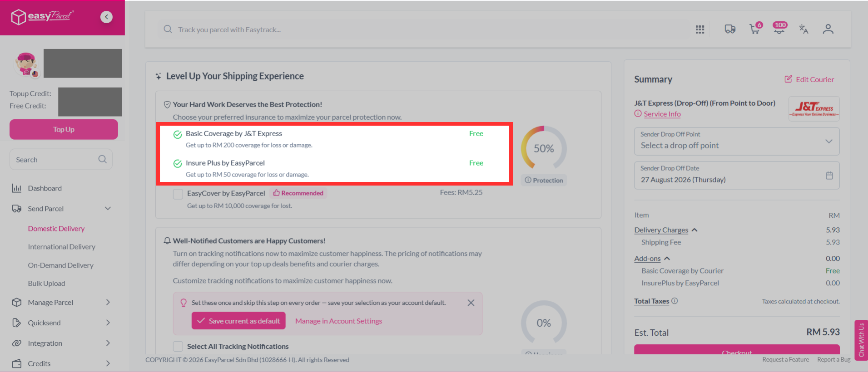Click the Sender Drop Off Date field
The image size is (868, 372).
click(x=737, y=175)
